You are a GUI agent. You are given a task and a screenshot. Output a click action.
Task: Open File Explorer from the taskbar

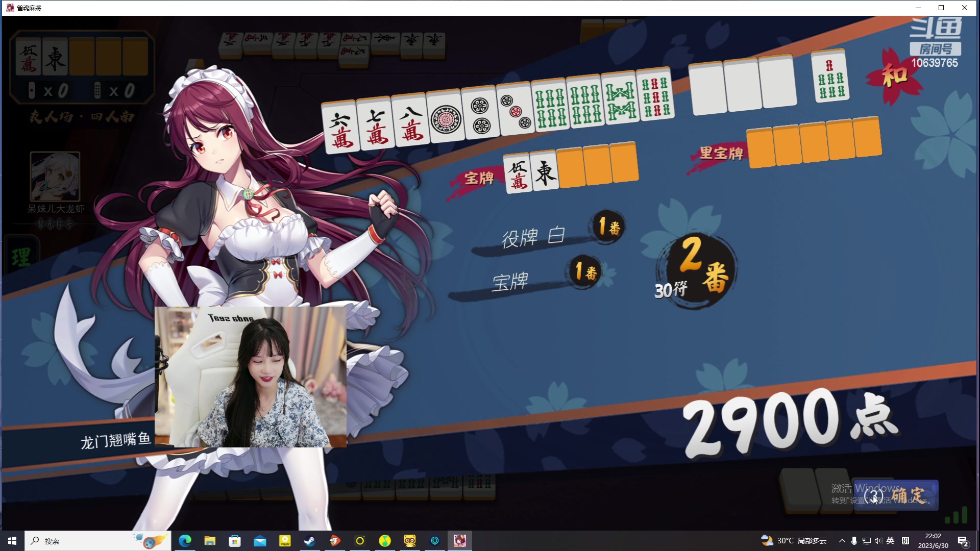pos(210,541)
